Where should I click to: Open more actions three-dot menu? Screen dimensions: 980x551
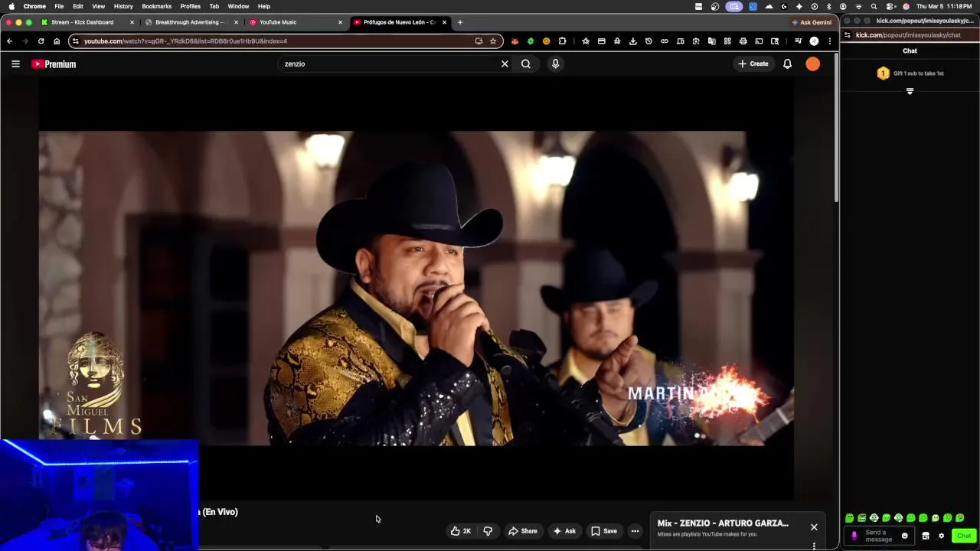[x=635, y=531]
